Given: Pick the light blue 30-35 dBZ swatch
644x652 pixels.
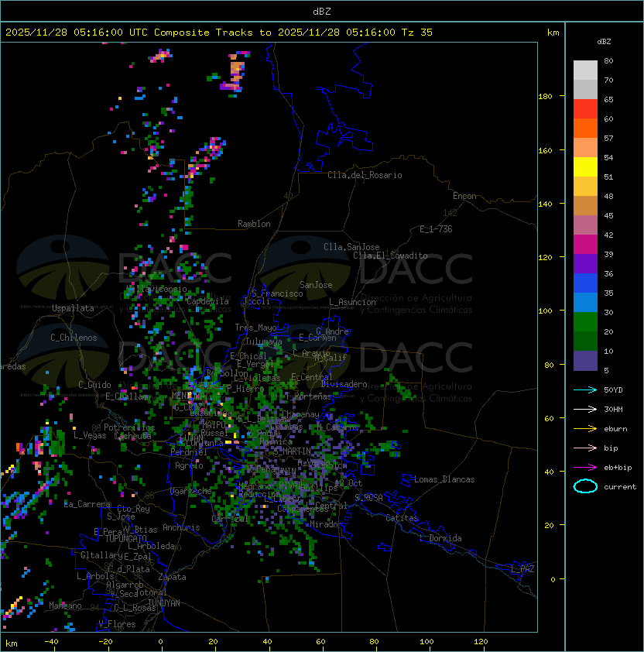Looking at the screenshot, I should (x=585, y=303).
